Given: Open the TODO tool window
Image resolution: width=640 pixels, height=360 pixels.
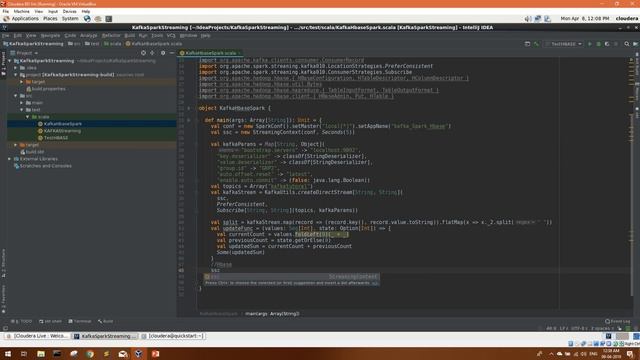Looking at the screenshot, I should tap(22, 321).
